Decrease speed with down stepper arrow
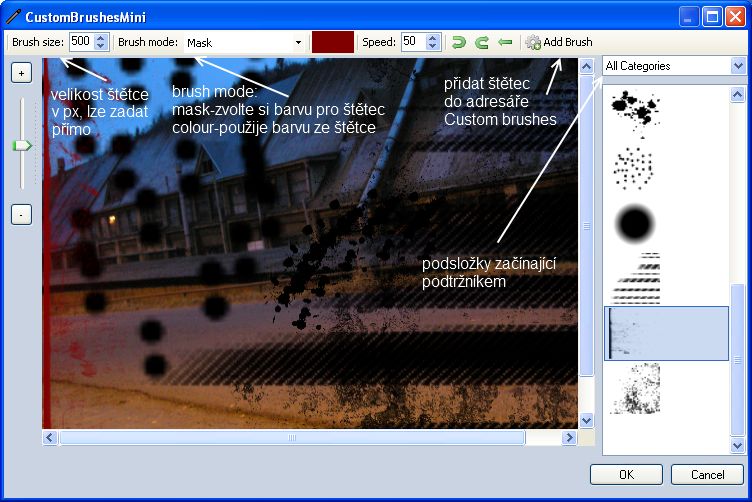The height and width of the screenshot is (502, 752). coord(432,47)
